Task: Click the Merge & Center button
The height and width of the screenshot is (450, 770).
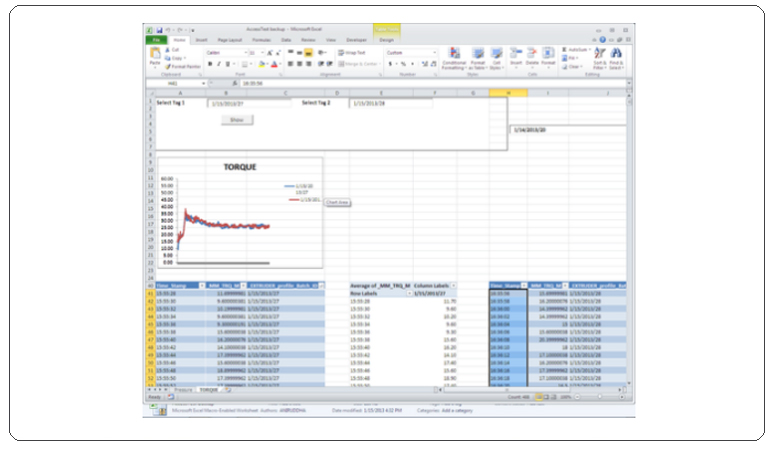Action: 358,64
